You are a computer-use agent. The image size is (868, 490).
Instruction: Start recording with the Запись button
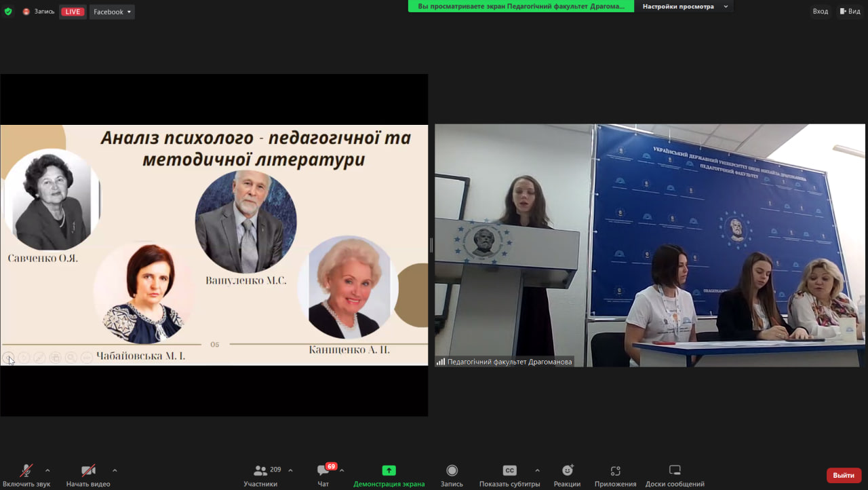point(452,474)
